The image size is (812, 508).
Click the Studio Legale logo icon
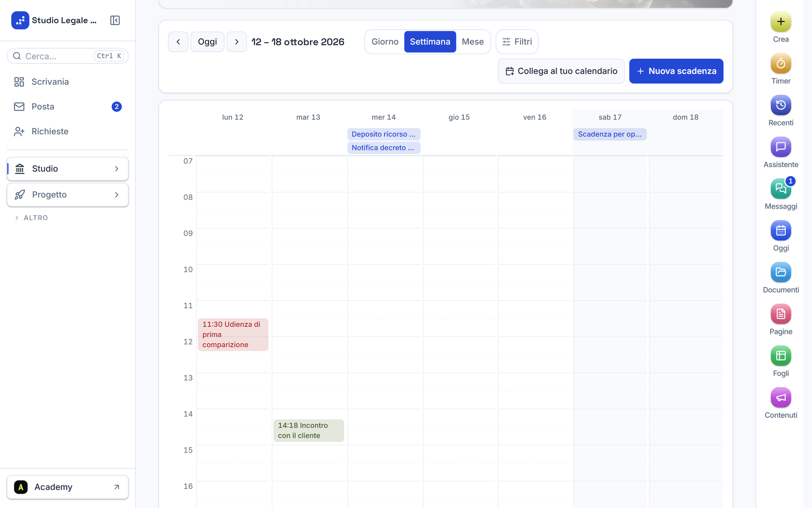pyautogui.click(x=20, y=20)
